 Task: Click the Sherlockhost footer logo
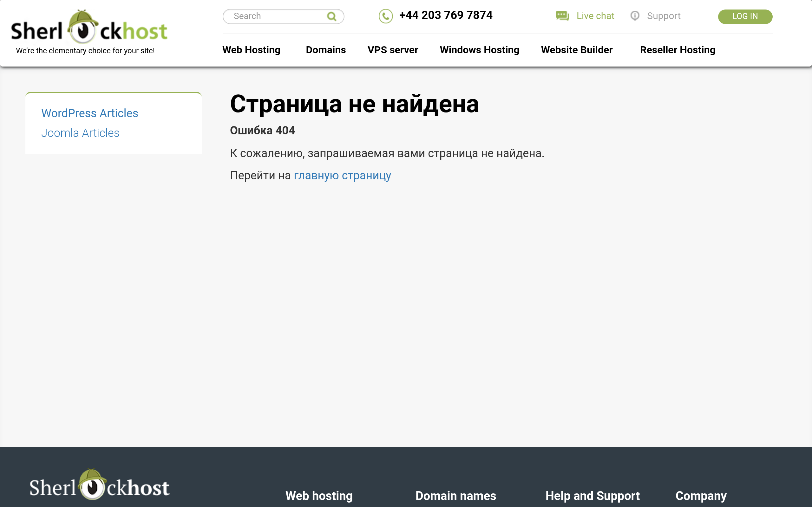(x=99, y=484)
